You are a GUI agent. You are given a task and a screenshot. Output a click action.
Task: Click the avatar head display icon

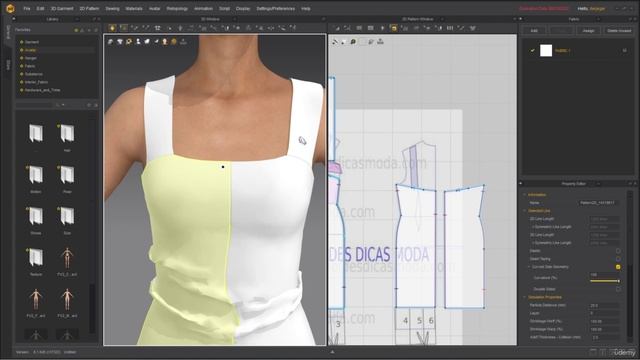tap(165, 42)
